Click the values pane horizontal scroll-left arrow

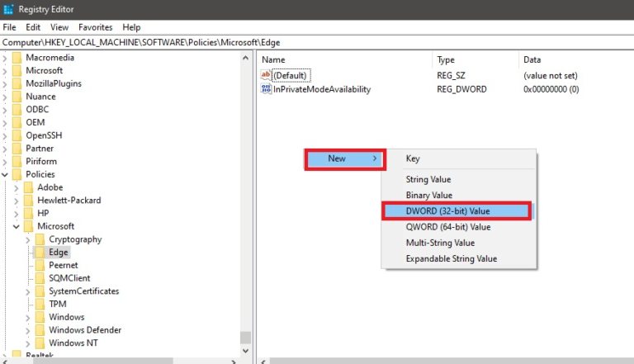tap(263, 362)
